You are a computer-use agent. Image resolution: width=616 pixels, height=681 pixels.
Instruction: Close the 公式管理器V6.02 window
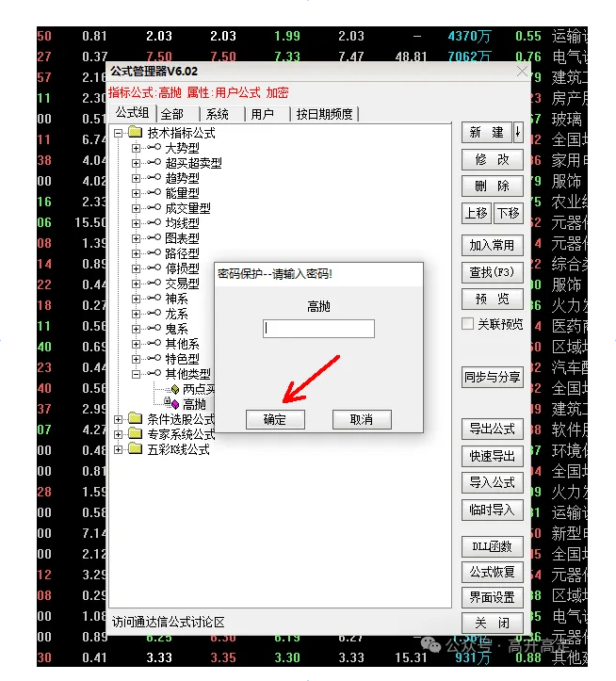(x=522, y=72)
